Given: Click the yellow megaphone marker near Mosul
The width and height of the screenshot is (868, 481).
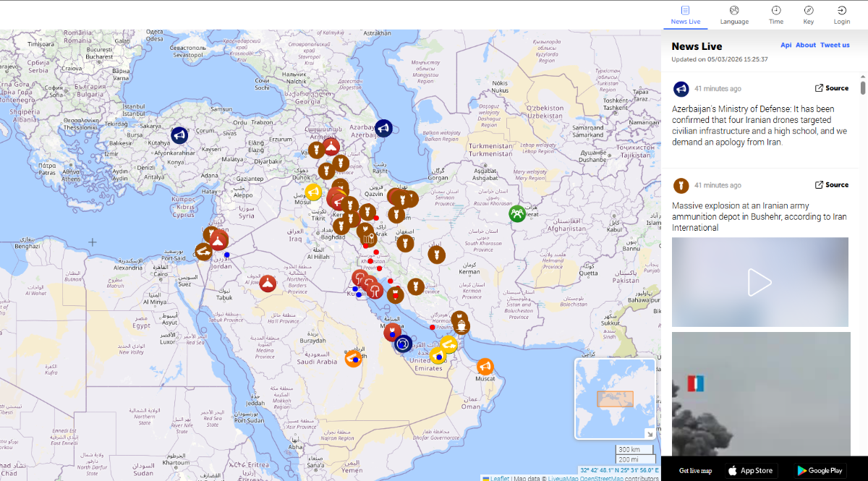Looking at the screenshot, I should (x=313, y=192).
